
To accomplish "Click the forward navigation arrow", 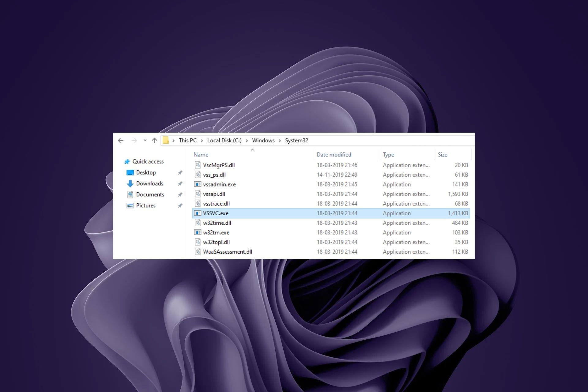I will tap(134, 141).
